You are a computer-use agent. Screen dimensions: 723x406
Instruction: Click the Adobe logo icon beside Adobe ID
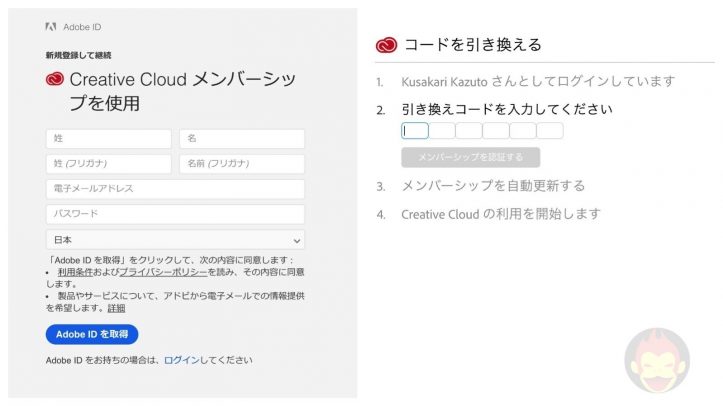click(51, 27)
